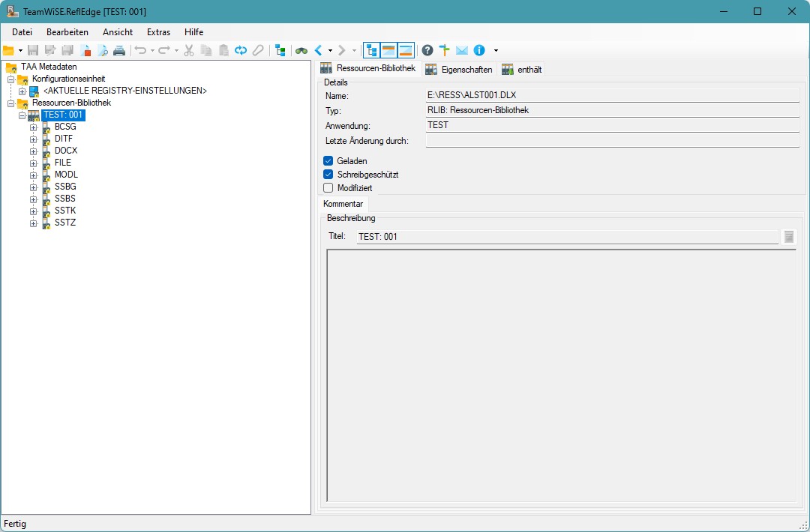Click the blue back arrow icon
This screenshot has width=810, height=532.
click(319, 50)
